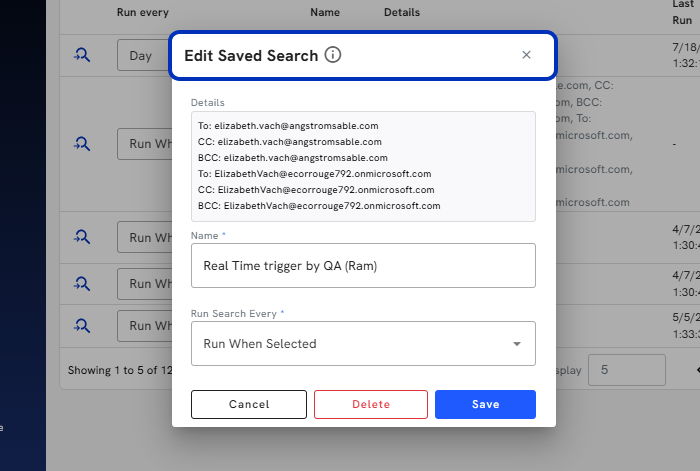Click the Cancel button
The height and width of the screenshot is (471, 700).
click(249, 404)
